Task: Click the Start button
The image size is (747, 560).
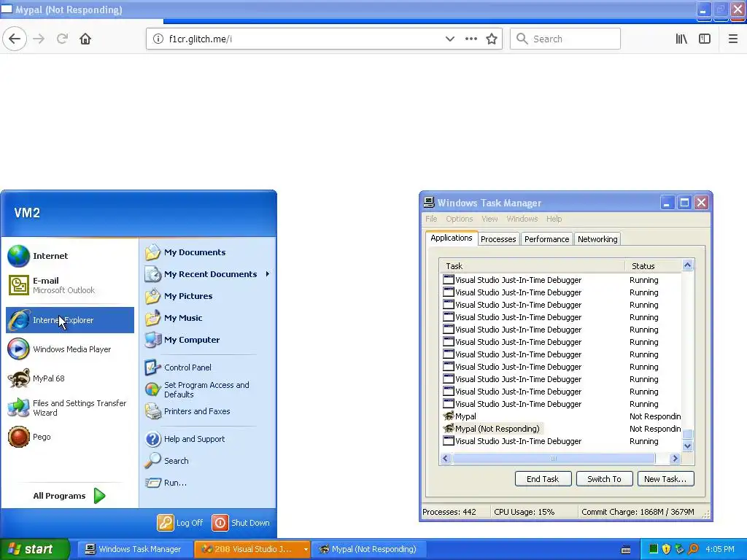Action: (x=34, y=549)
